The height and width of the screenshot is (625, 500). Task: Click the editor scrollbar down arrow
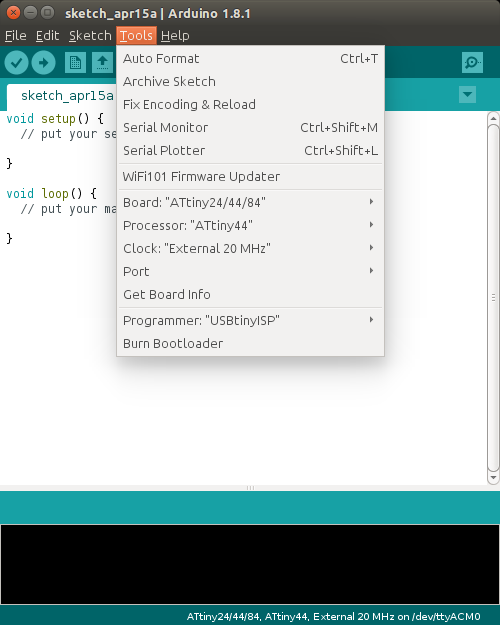point(493,478)
